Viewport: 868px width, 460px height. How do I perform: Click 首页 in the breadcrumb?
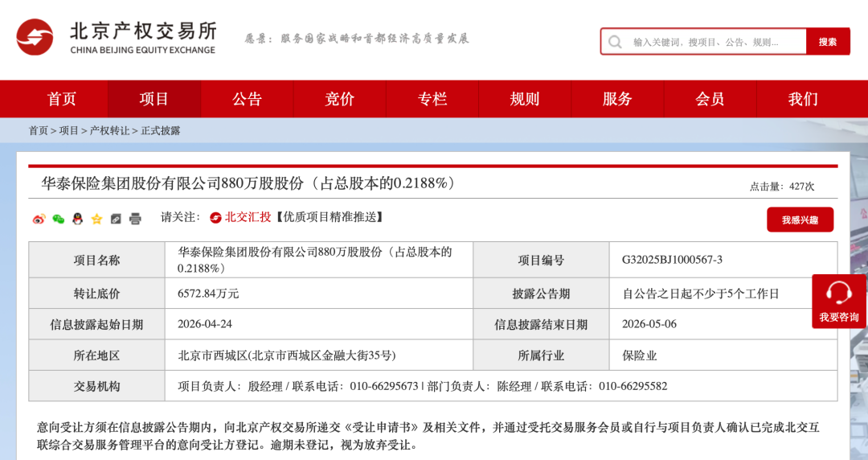point(39,131)
